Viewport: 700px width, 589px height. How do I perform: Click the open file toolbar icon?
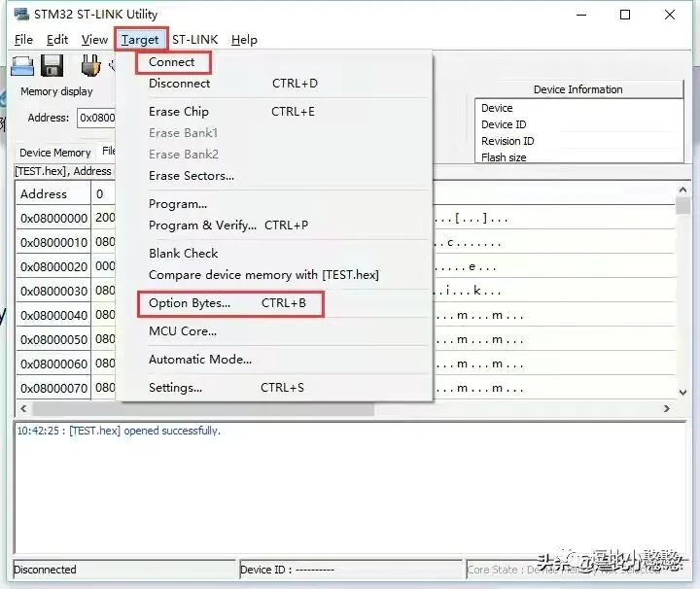pyautogui.click(x=21, y=65)
